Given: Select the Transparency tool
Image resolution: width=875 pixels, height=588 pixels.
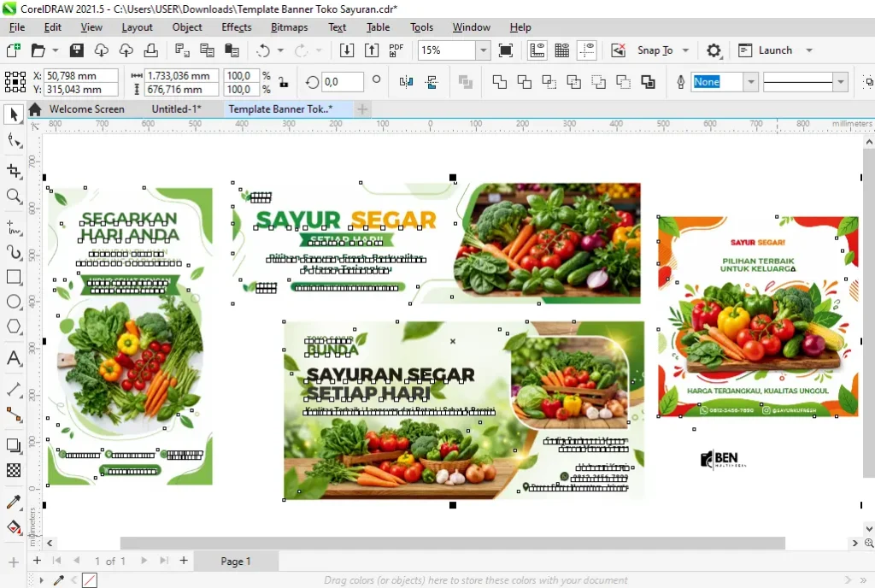Looking at the screenshot, I should tap(14, 470).
